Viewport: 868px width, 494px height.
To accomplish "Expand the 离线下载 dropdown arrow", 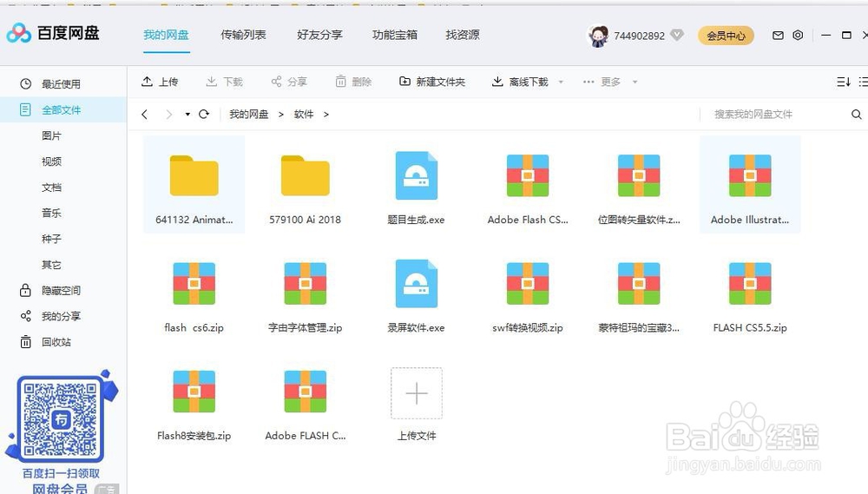I will (561, 82).
